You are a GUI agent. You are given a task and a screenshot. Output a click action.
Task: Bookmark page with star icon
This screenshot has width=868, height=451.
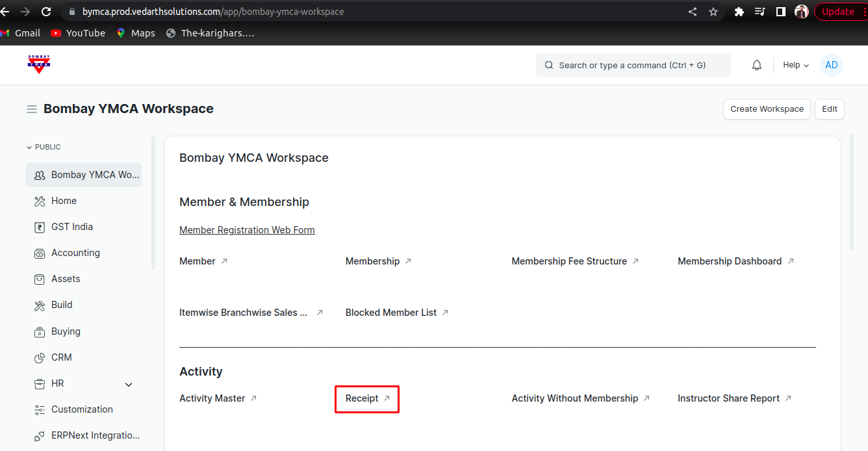tap(713, 12)
